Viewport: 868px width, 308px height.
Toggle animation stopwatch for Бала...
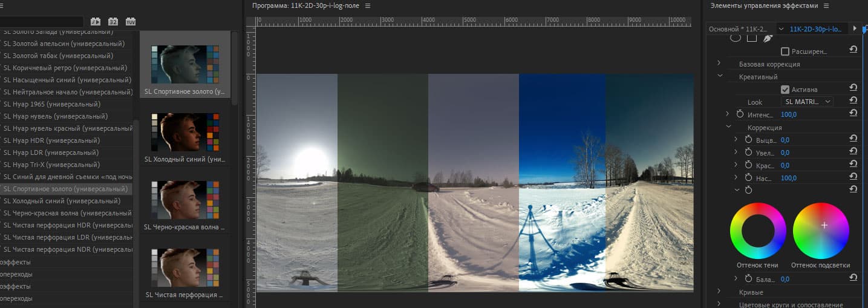tap(749, 279)
